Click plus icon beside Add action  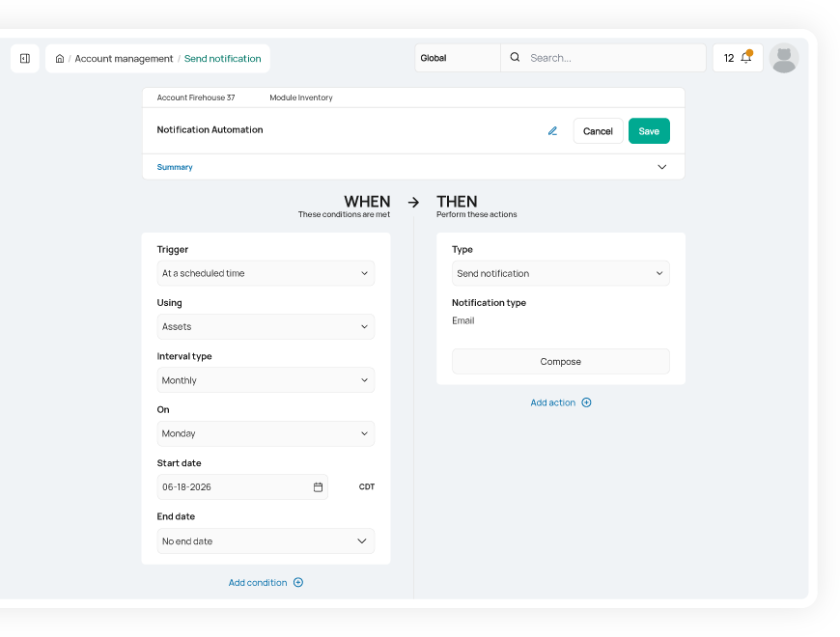pos(586,402)
